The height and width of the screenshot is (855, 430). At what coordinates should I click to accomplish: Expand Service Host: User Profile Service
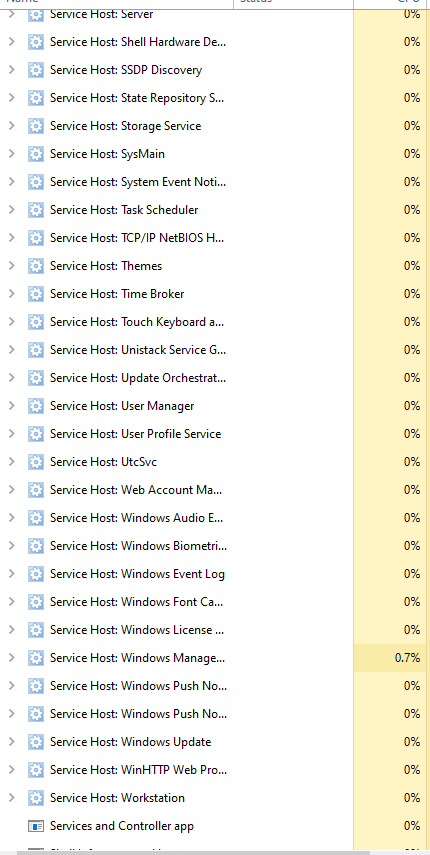(11, 433)
